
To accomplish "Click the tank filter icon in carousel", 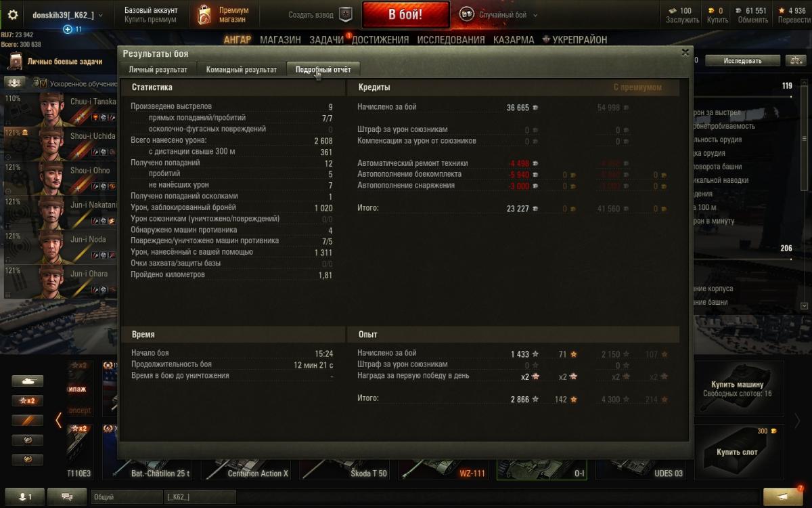I will coord(27,381).
